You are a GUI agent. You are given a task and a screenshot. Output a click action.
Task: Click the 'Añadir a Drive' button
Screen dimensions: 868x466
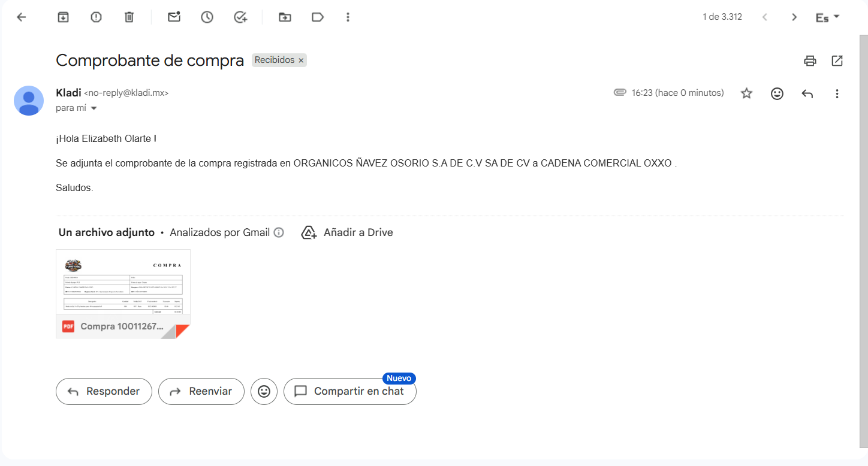347,232
